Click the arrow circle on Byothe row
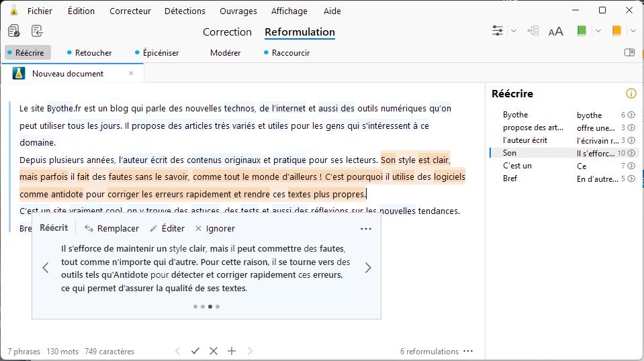644x361 pixels. coord(632,115)
